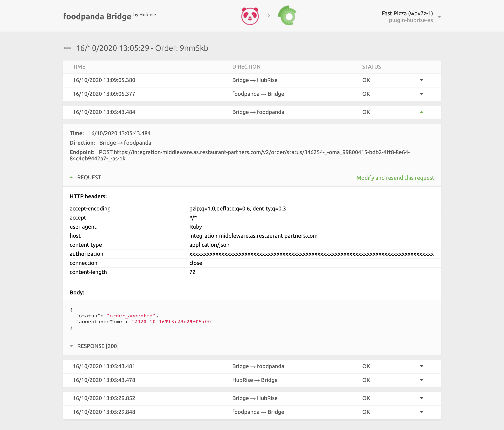This screenshot has width=504, height=430.
Task: Click the chevron between foodpanda and HubRise logos
Action: (269, 16)
